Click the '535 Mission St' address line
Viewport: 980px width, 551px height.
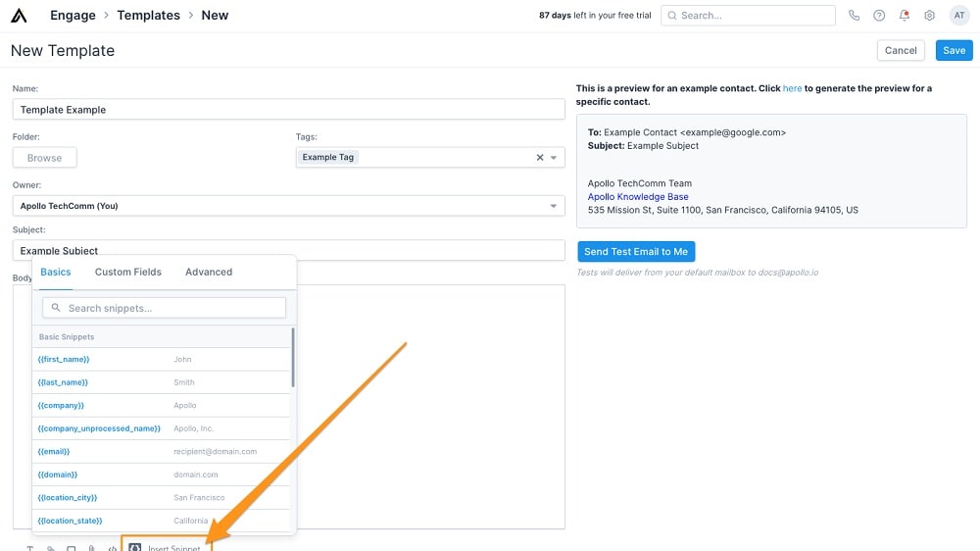(x=722, y=210)
